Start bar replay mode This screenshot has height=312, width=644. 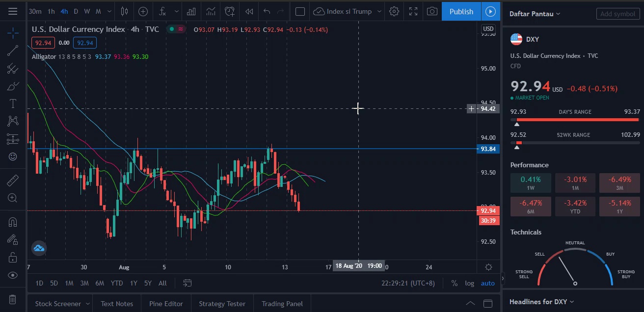249,11
